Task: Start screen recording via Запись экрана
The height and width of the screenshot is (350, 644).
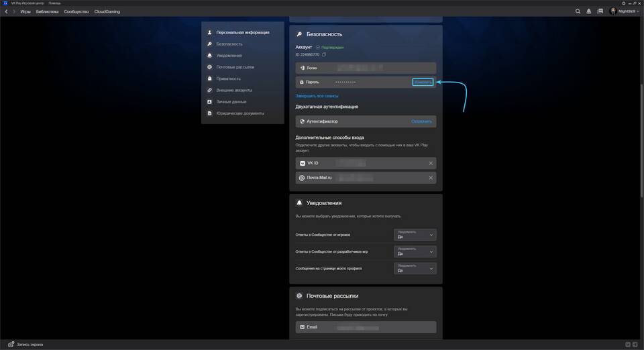Action: (25, 344)
